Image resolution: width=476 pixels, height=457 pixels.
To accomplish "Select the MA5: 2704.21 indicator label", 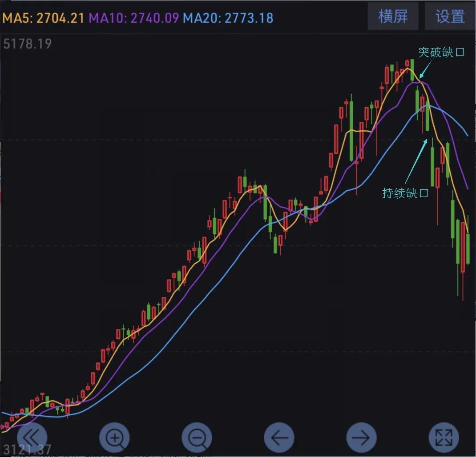I will coord(44,18).
